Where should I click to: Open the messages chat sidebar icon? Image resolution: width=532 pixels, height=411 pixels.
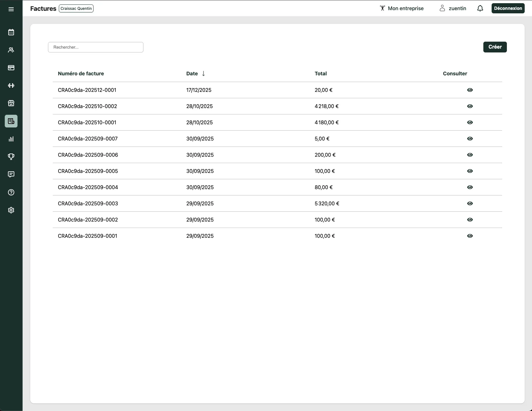point(11,175)
